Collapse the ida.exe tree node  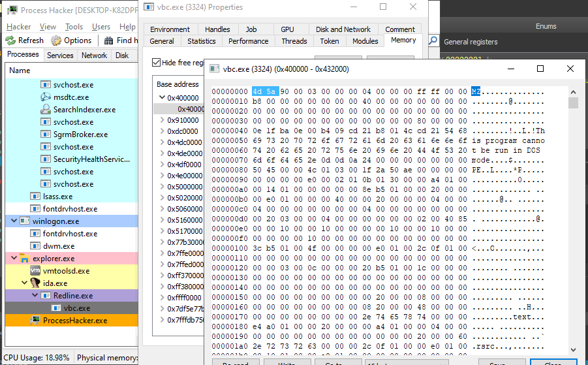[24, 283]
